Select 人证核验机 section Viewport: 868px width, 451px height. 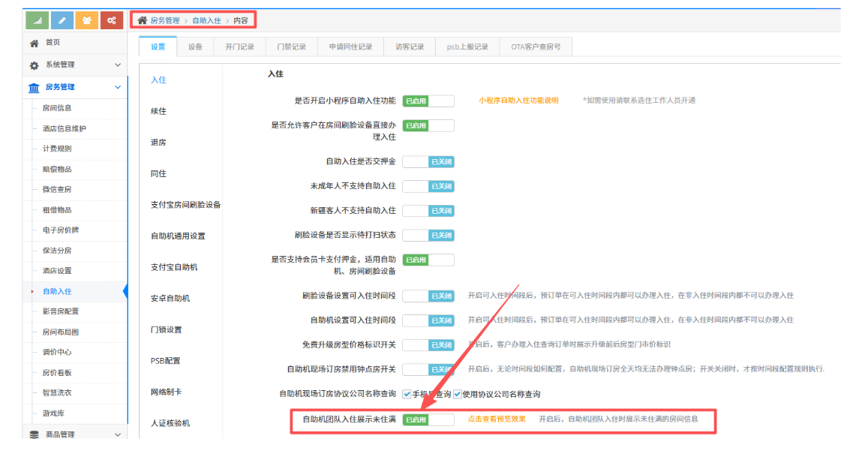coord(170,423)
